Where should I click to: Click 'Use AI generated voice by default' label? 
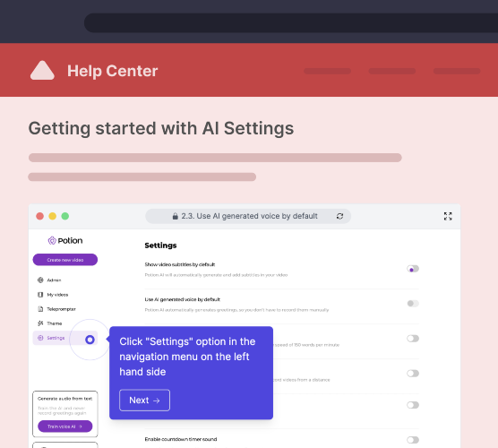(183, 299)
